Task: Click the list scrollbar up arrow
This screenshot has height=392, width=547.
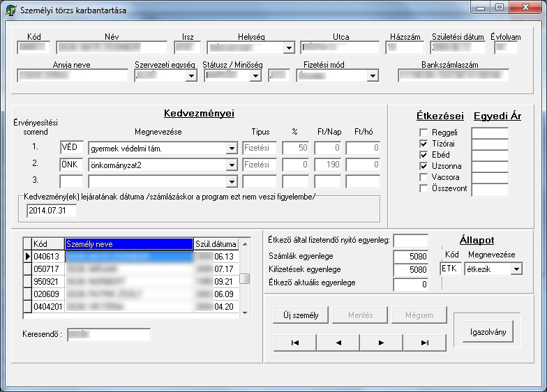Action: pyautogui.click(x=245, y=244)
